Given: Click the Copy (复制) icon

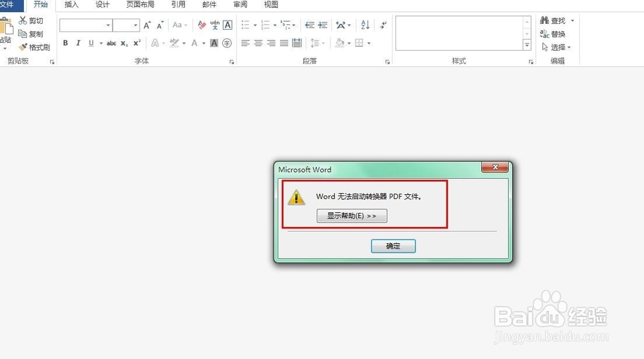Looking at the screenshot, I should (23, 33).
